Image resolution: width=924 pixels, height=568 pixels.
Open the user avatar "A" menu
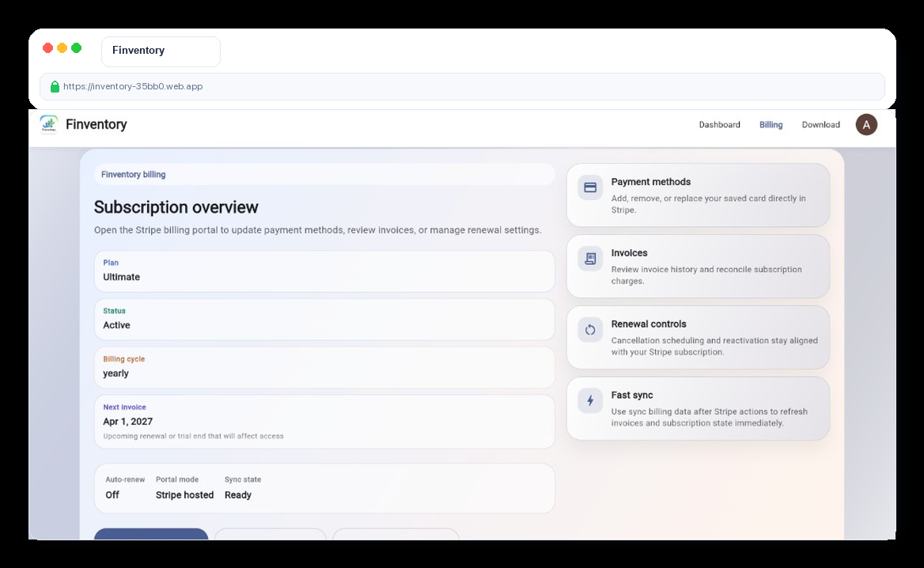click(x=866, y=124)
